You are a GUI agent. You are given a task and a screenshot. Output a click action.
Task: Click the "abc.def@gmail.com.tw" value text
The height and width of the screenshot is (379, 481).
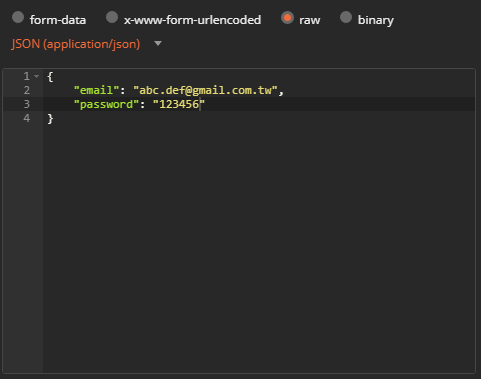pos(205,90)
